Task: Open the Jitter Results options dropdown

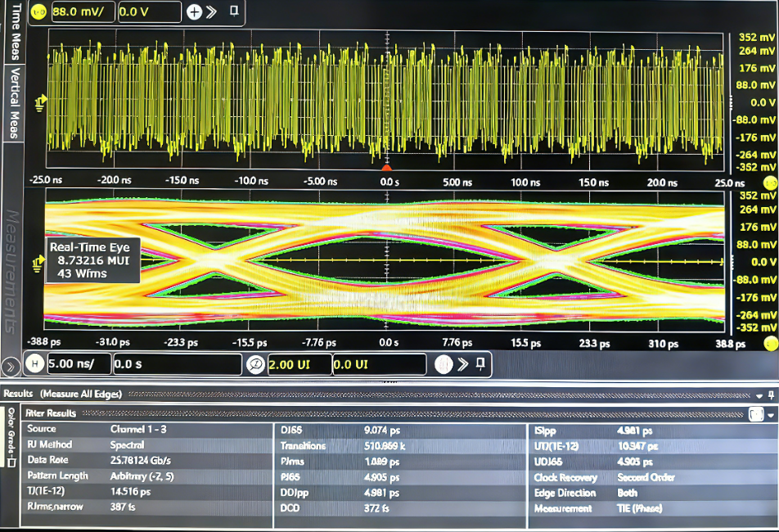Action: point(771,415)
